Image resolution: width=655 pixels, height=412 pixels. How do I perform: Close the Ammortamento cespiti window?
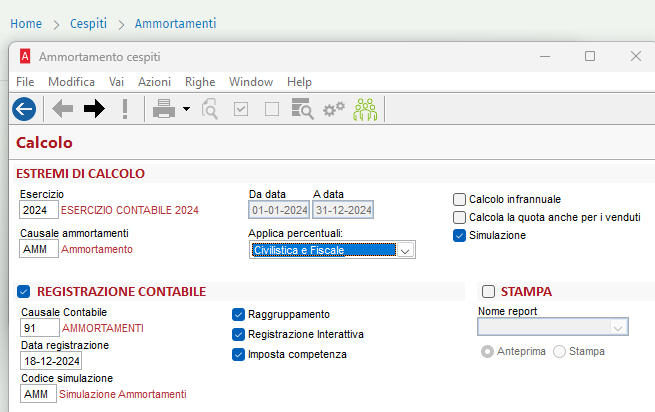point(636,56)
